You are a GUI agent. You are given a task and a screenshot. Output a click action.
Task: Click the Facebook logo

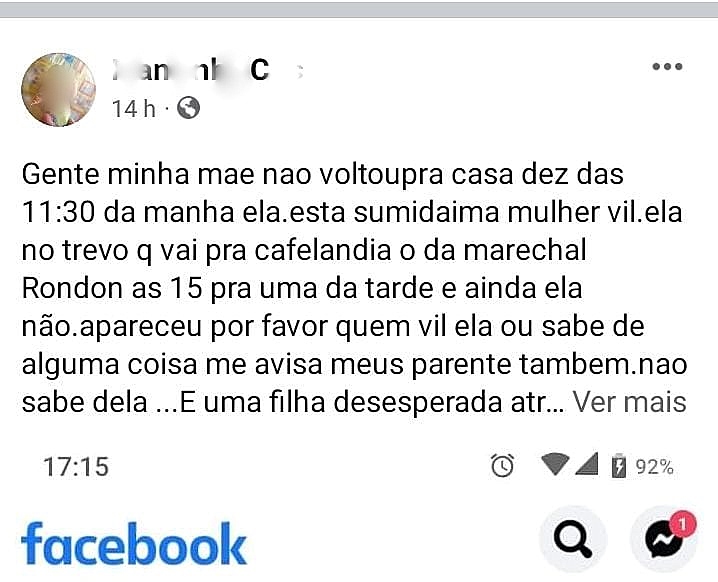(134, 545)
